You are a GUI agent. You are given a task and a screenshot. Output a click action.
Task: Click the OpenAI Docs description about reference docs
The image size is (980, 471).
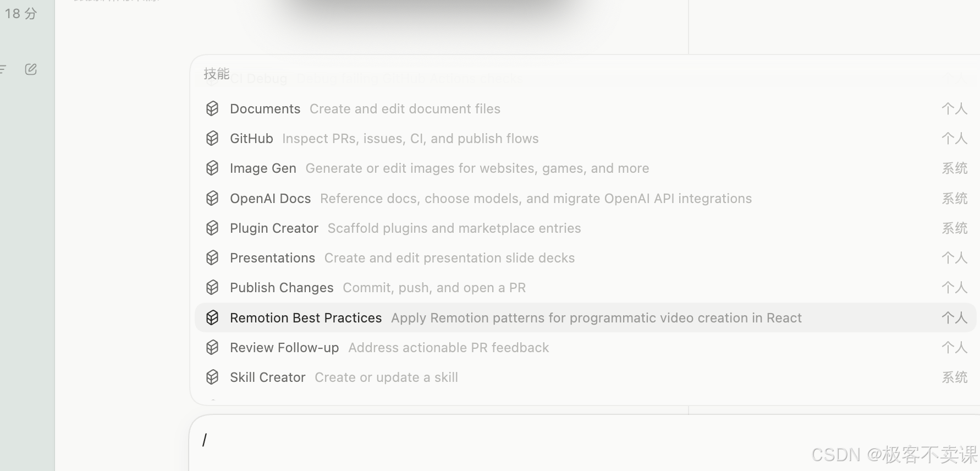pyautogui.click(x=536, y=198)
